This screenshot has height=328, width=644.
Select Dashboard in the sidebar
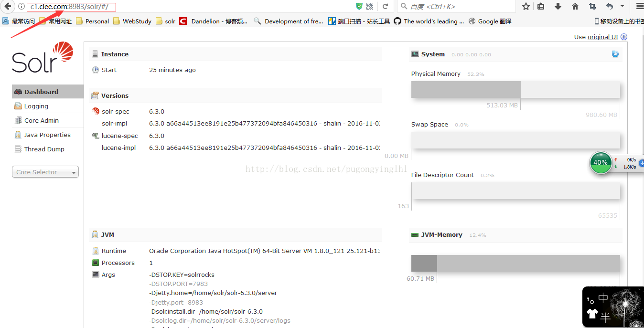(48, 92)
